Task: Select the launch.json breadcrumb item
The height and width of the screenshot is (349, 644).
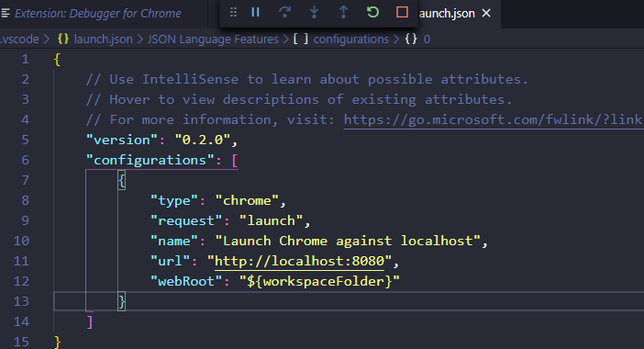Action: (x=103, y=39)
